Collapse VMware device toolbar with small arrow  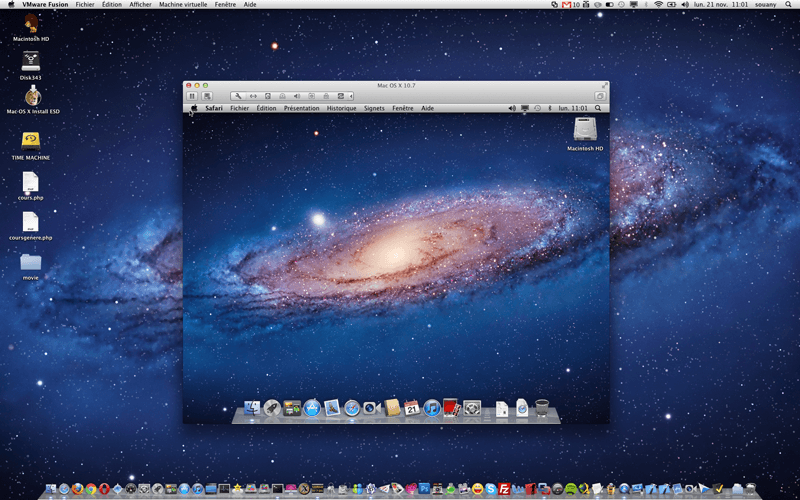click(x=351, y=96)
